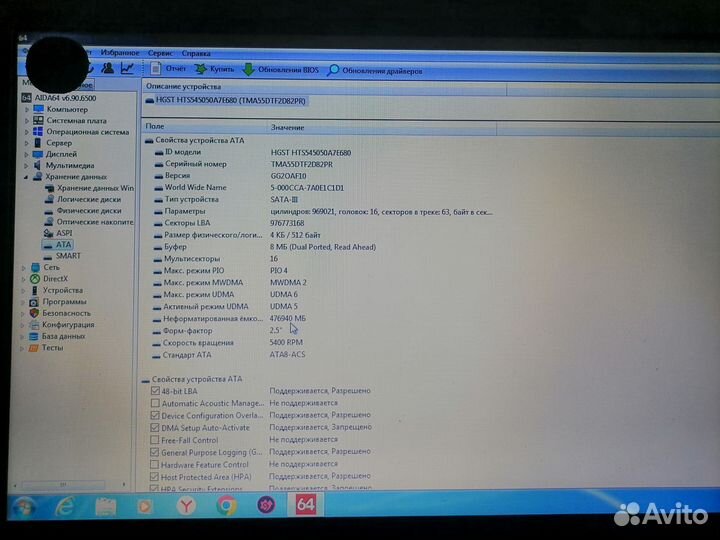Select Тесты in the tree
Screen dimensions: 720x540
pos(45,348)
